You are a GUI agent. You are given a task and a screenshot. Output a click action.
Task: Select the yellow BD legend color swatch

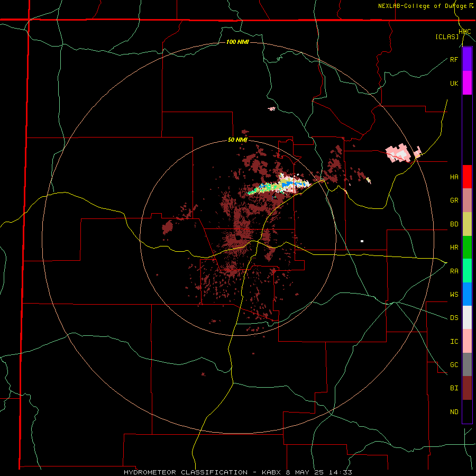[x=467, y=224]
